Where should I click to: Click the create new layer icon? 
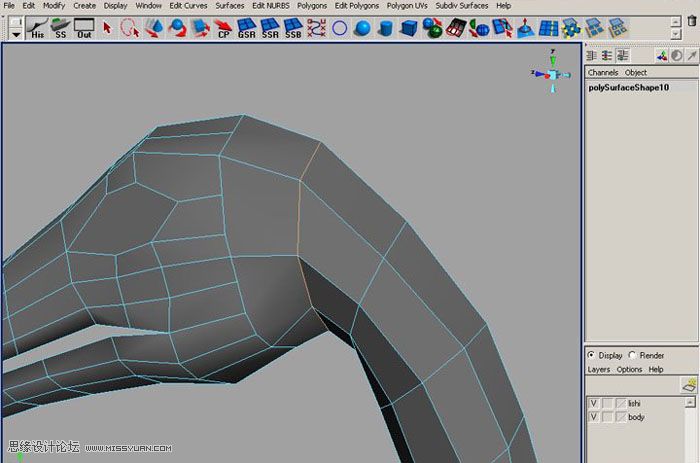coord(688,384)
